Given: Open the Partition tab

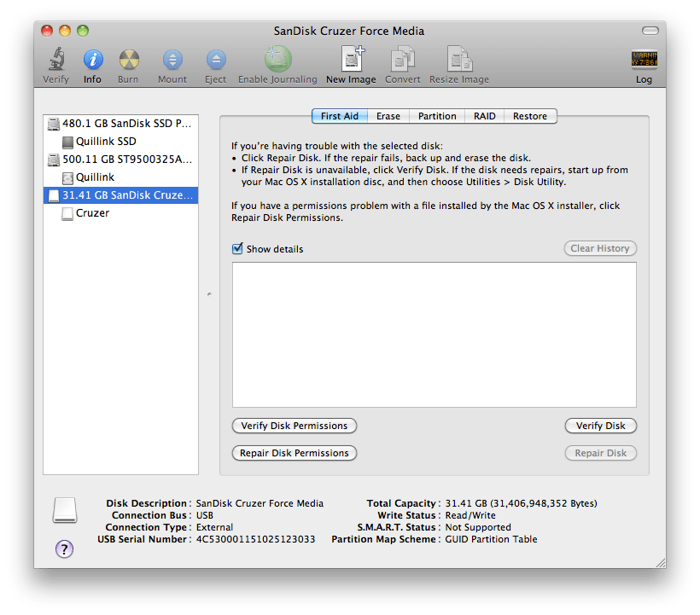Looking at the screenshot, I should click(437, 116).
